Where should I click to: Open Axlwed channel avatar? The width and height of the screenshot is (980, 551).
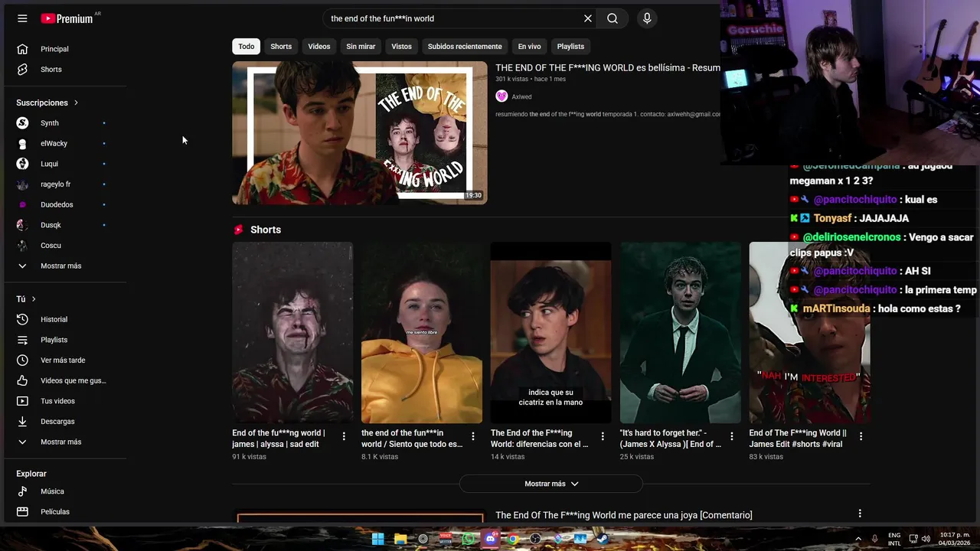tap(501, 96)
